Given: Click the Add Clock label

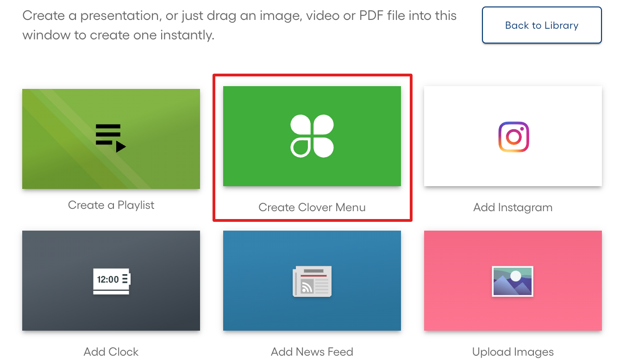Looking at the screenshot, I should click(111, 351).
